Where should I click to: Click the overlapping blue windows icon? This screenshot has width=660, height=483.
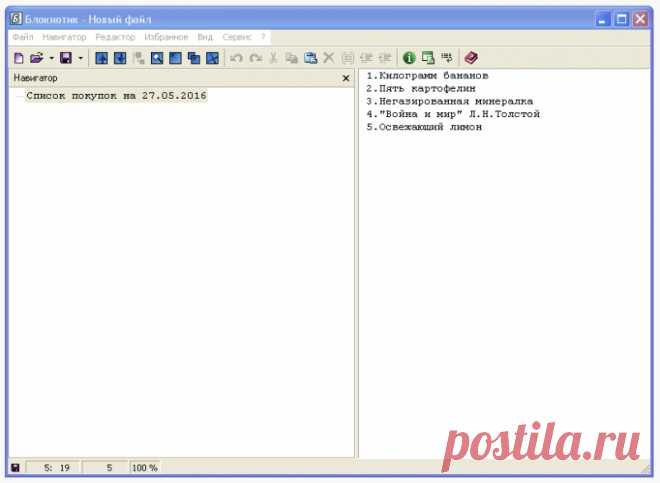click(x=194, y=58)
